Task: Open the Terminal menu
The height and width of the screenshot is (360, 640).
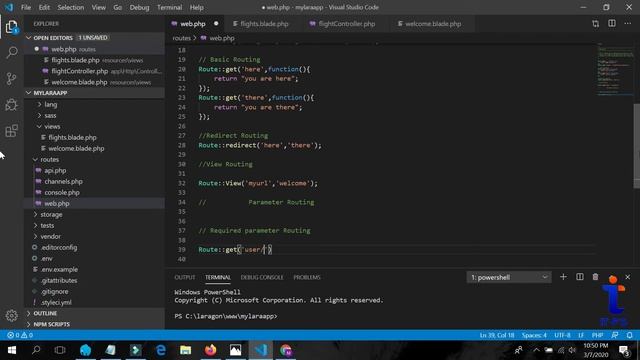Action: [x=169, y=7]
